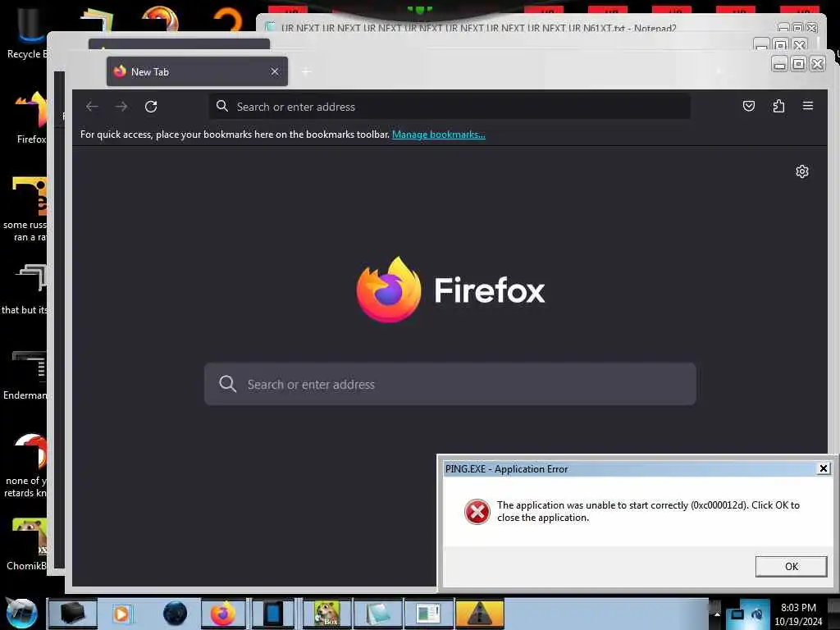
Task: Click OK in PING.EXE error dialog
Action: click(x=792, y=566)
